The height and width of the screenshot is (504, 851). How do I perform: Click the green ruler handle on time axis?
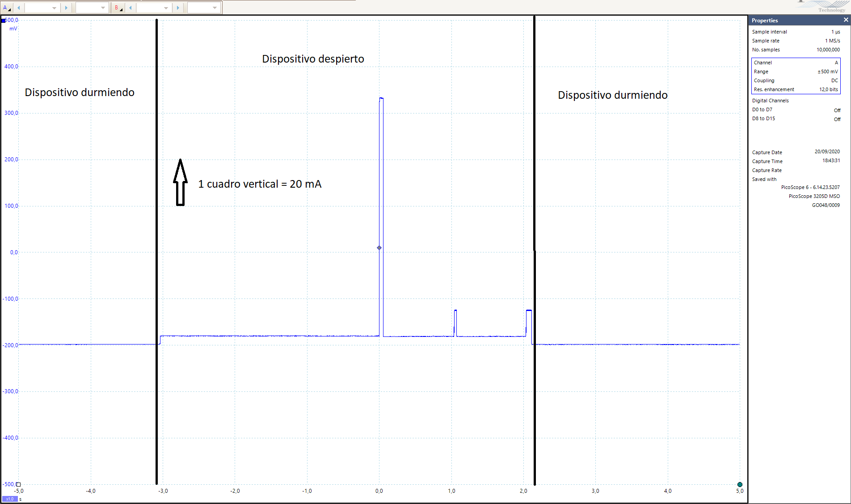pos(740,484)
